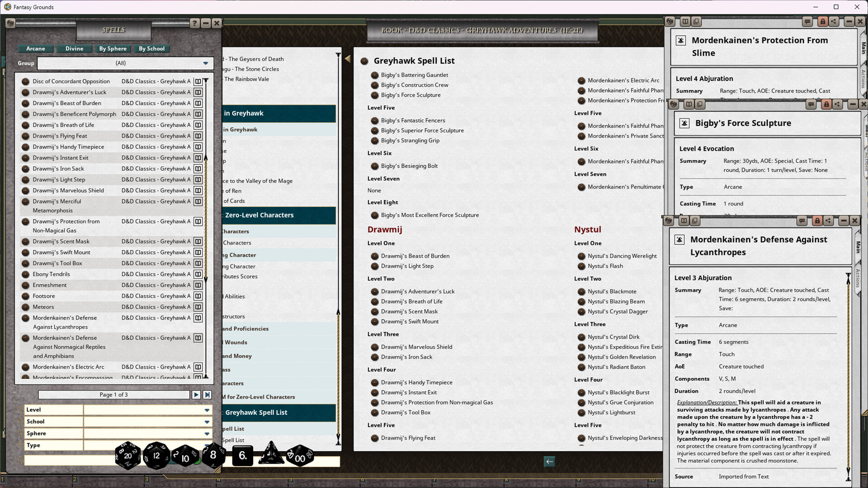Create a copy of Mordenkainen's Defense Against Lycanthropes

[x=695, y=221]
